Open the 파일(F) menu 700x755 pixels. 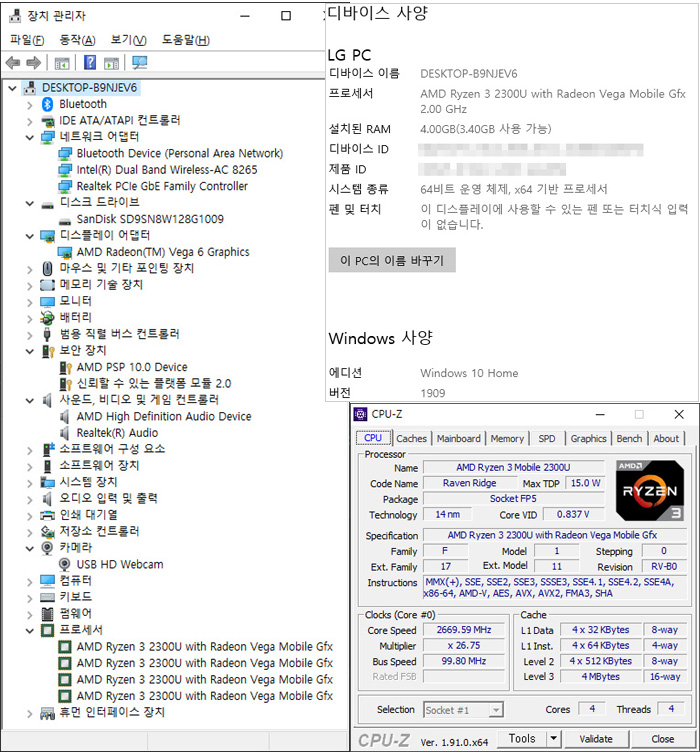click(x=27, y=40)
